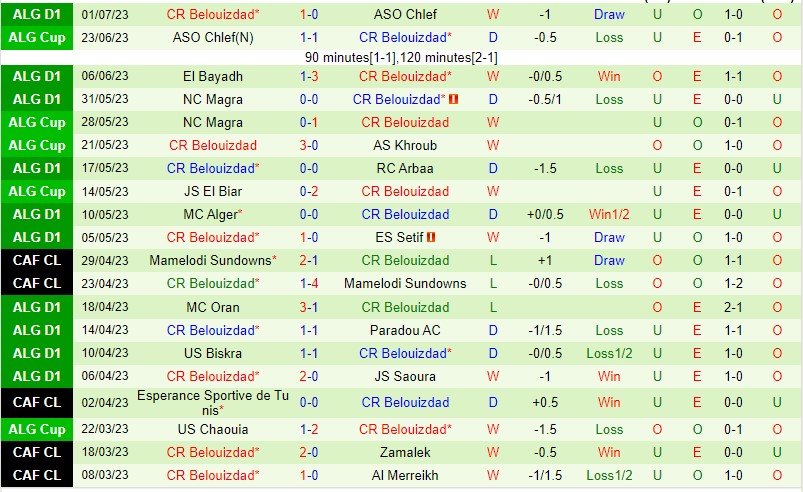
Task: Click the ALG Cup badge on the 22/03/23 row
Action: pos(36,429)
